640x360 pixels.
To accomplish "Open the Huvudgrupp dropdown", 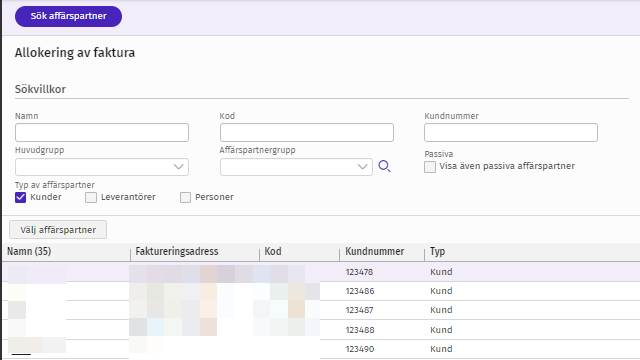I will click(x=102, y=167).
